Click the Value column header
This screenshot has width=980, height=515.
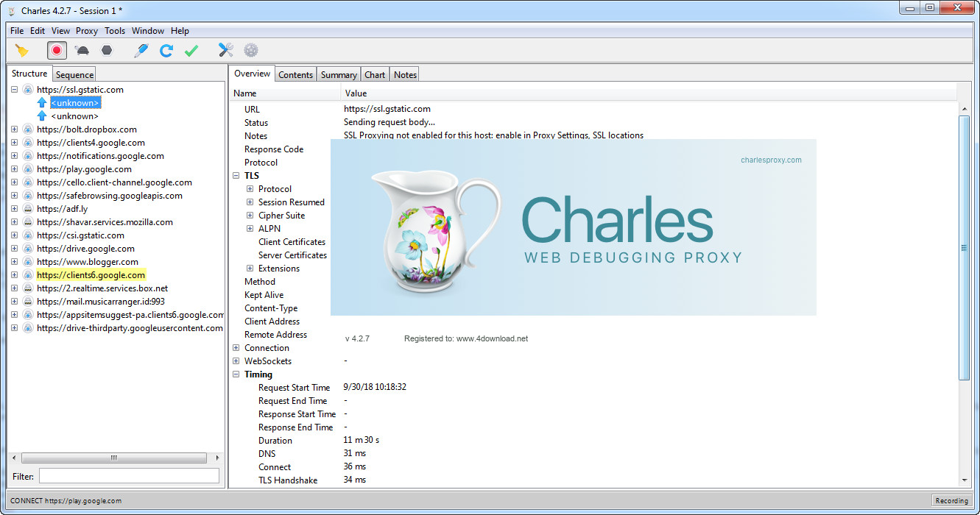(x=649, y=93)
